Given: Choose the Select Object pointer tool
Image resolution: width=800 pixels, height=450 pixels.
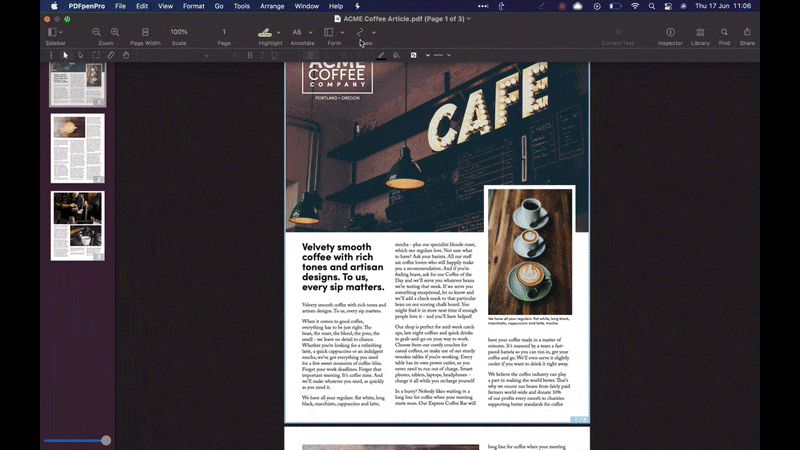Looking at the screenshot, I should click(x=81, y=55).
